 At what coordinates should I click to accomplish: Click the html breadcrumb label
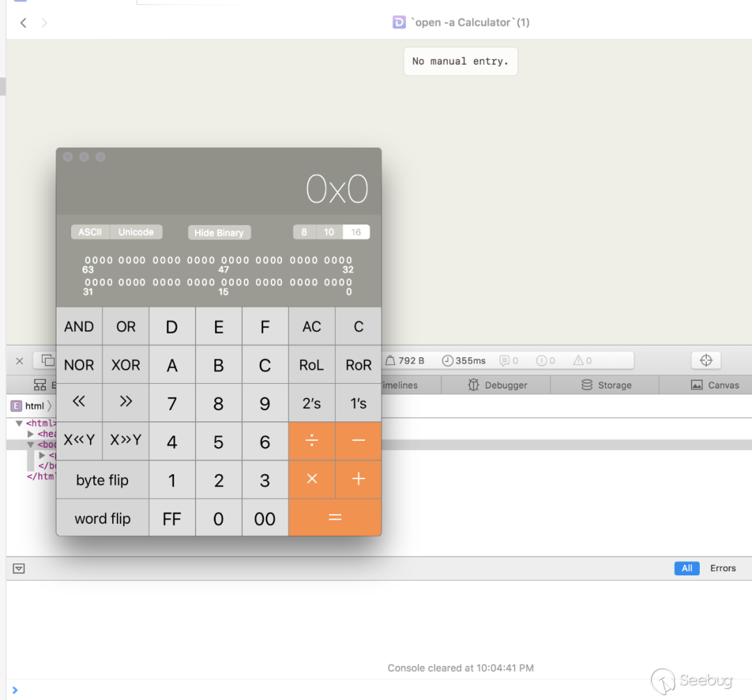[x=35, y=406]
